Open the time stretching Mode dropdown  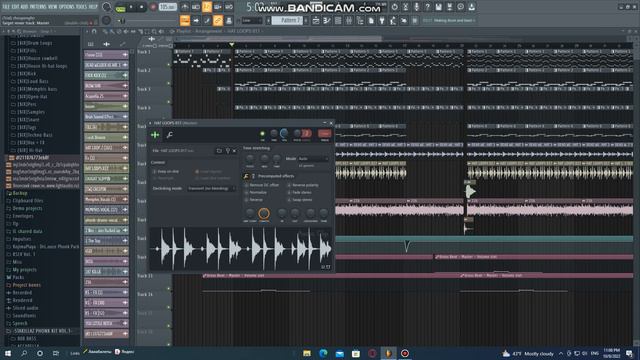pos(313,158)
